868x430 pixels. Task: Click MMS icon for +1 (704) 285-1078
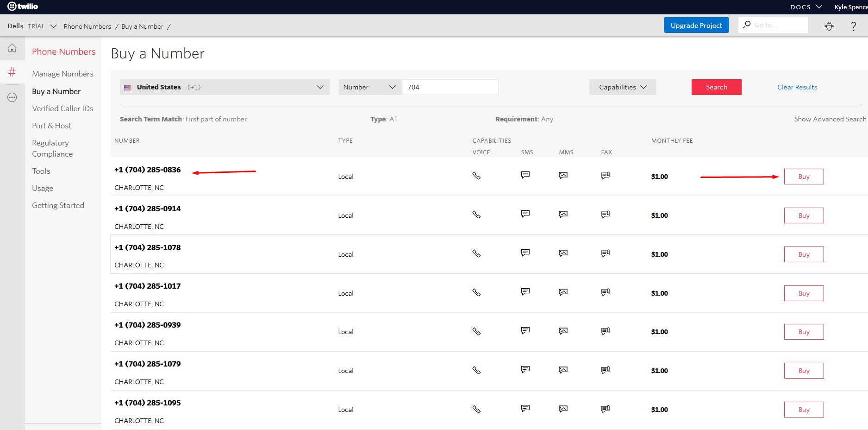point(563,253)
